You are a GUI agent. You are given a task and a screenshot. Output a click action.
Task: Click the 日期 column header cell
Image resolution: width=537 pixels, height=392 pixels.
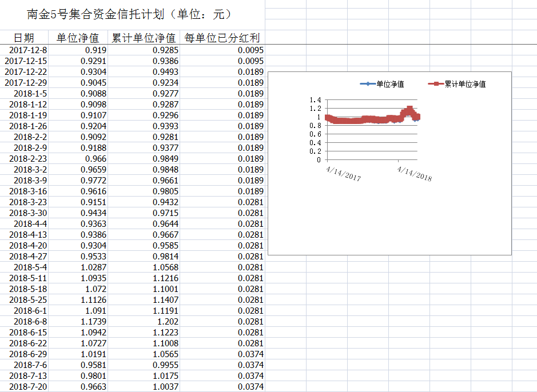tap(24, 38)
